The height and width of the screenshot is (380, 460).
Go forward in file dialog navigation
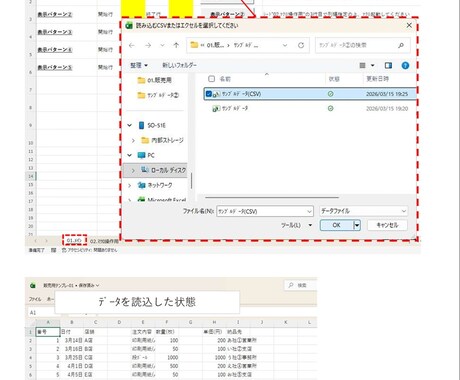pyautogui.click(x=148, y=45)
